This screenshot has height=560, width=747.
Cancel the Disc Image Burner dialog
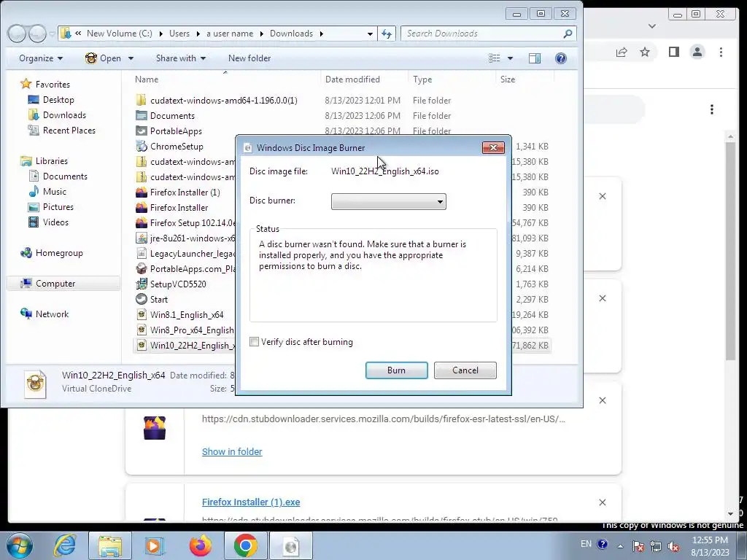coord(465,370)
